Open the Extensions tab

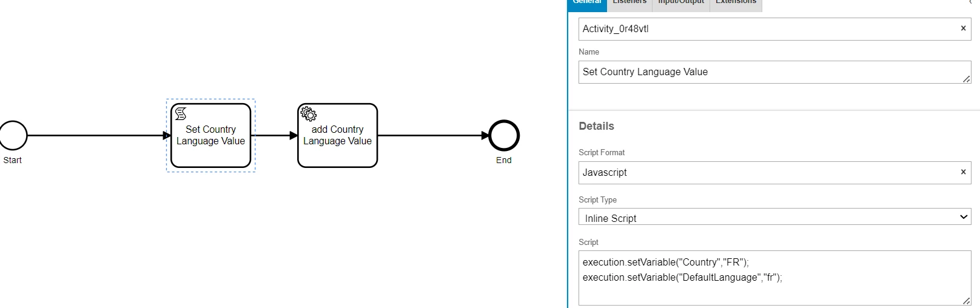coord(736,3)
